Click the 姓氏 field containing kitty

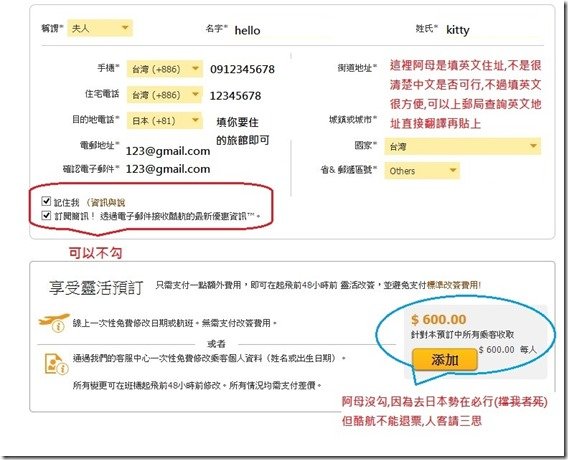click(x=493, y=30)
